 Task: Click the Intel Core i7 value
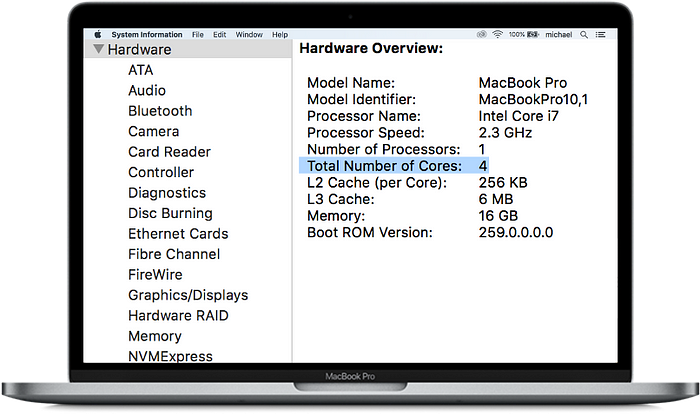[519, 116]
